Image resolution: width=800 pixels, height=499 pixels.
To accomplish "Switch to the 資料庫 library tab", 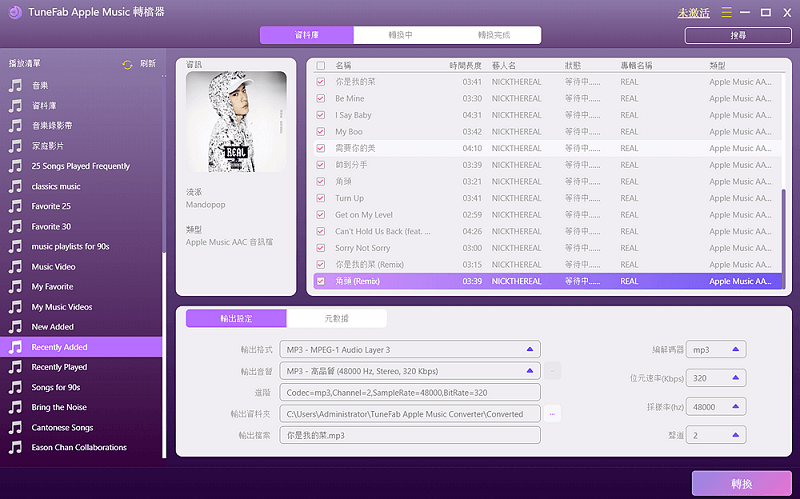I will coord(307,35).
